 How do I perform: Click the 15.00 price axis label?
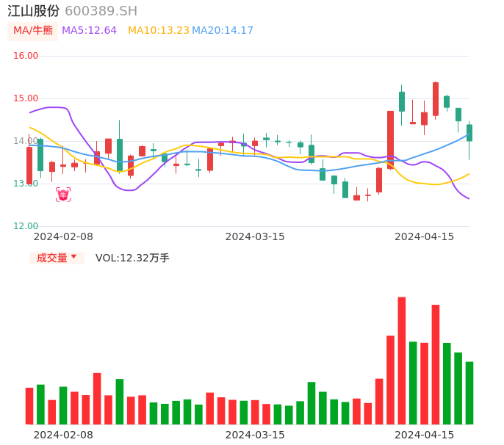tap(26, 98)
